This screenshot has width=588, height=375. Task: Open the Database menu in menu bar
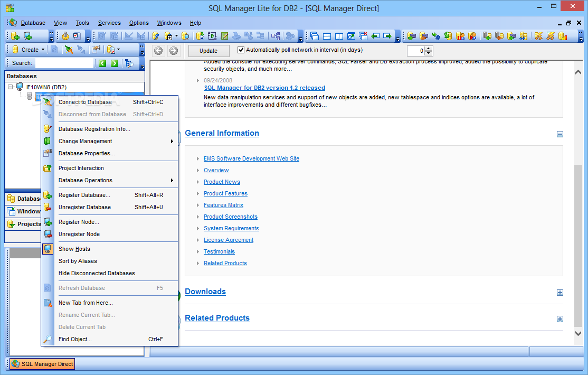point(33,23)
